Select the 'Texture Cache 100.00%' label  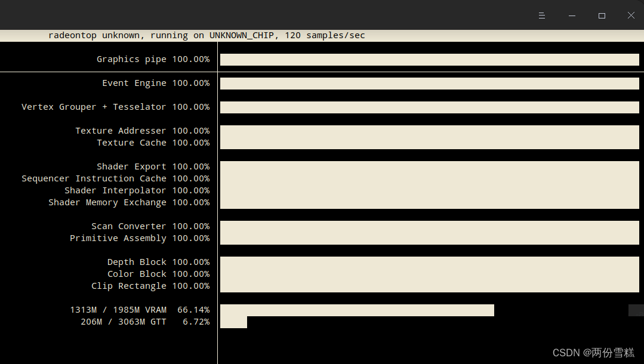click(x=153, y=143)
